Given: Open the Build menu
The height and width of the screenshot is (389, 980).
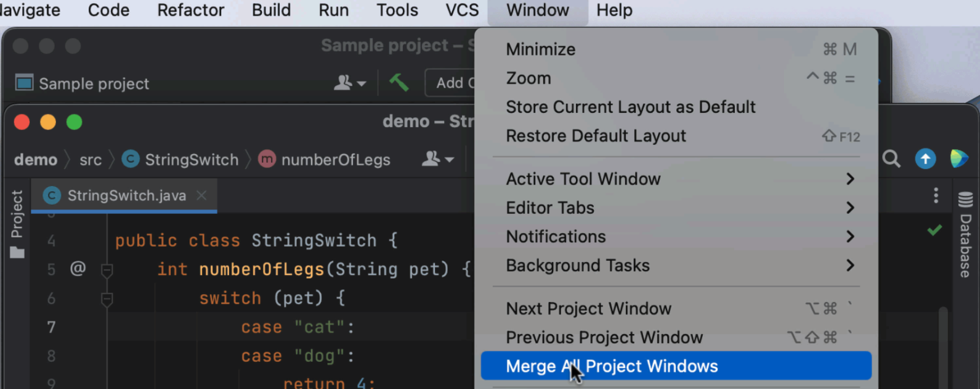Looking at the screenshot, I should point(271,10).
